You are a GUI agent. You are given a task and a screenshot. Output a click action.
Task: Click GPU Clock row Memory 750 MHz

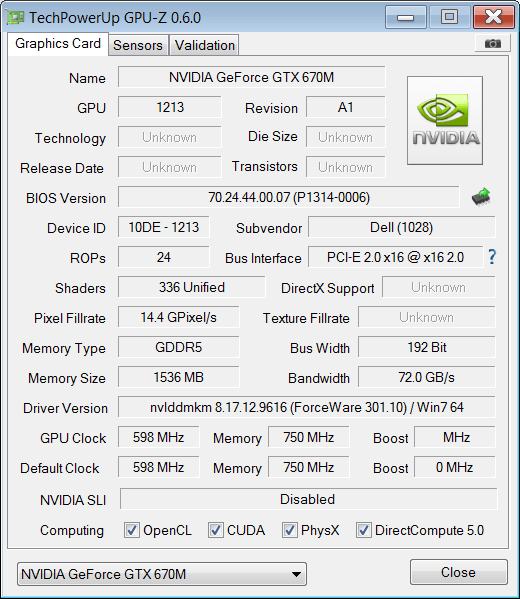(x=309, y=437)
